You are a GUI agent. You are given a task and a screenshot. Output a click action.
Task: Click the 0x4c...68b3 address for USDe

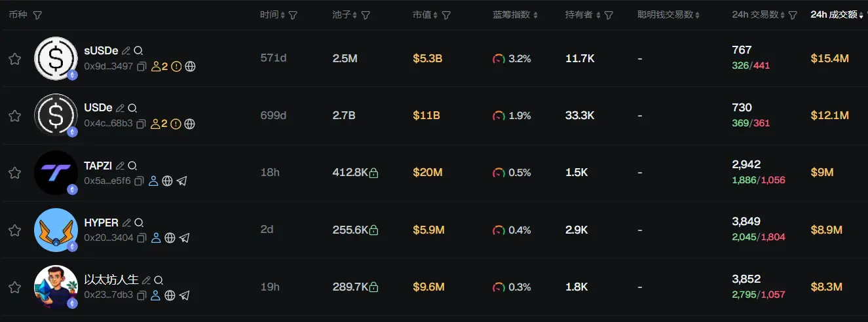[x=108, y=124]
